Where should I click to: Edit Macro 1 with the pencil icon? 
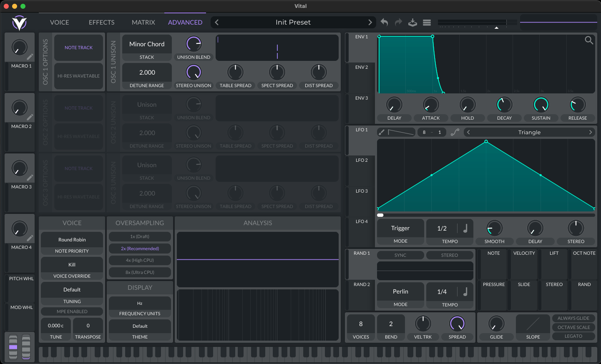click(x=30, y=57)
